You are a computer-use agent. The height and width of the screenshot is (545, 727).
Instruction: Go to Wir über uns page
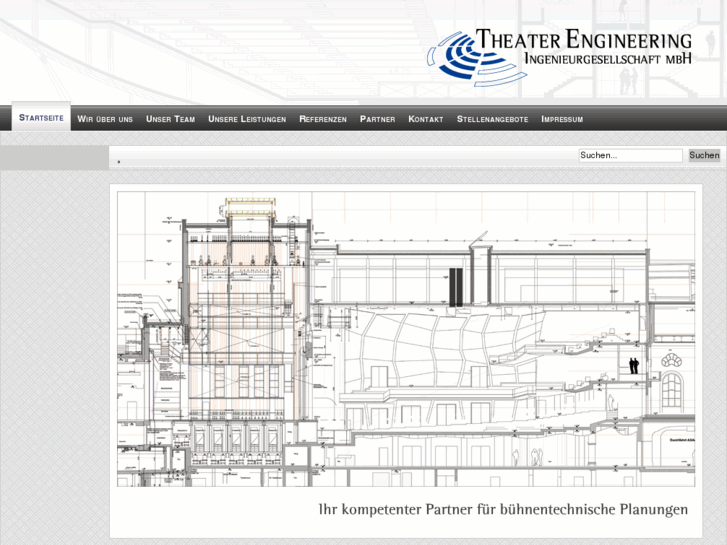[105, 119]
